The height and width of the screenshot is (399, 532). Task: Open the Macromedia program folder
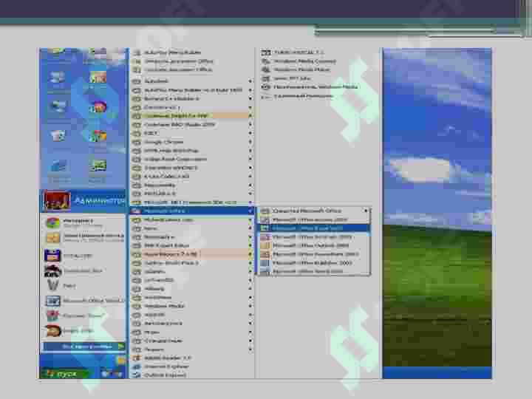(x=191, y=185)
